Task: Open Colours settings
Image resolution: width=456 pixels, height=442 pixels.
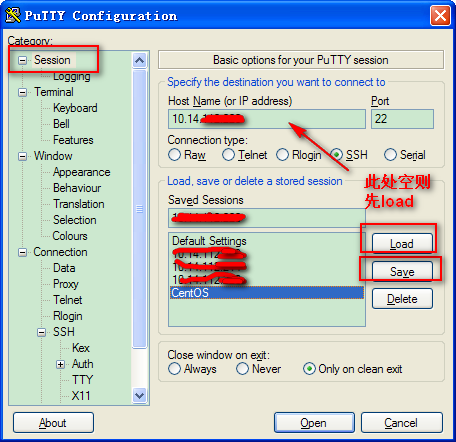Action: tap(70, 236)
